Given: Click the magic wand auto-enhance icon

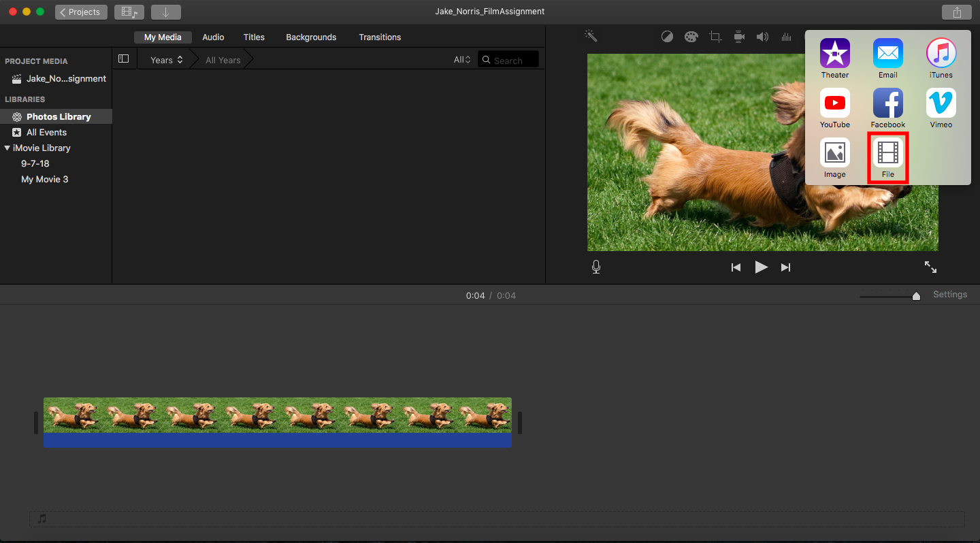Looking at the screenshot, I should coord(591,36).
